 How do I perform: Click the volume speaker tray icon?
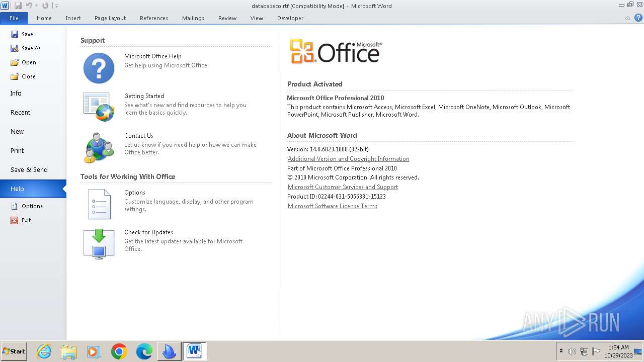click(x=572, y=351)
